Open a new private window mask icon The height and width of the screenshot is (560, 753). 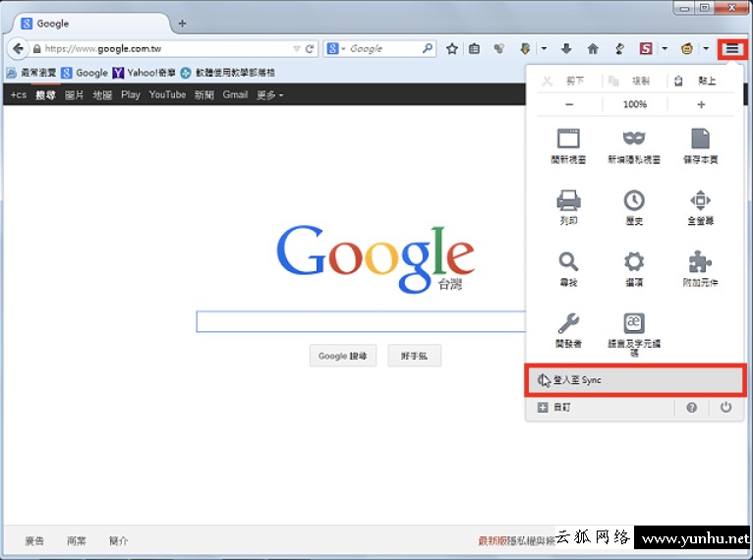pos(634,146)
